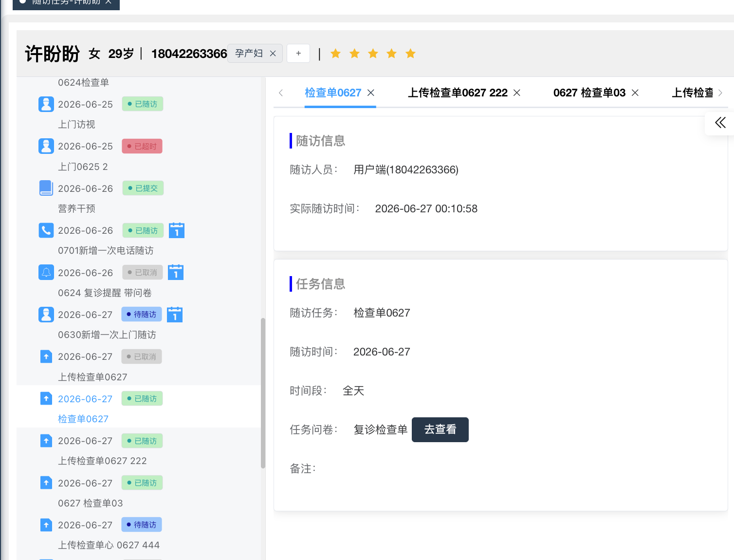Close the 上传检查单0627 222 tab
734x560 pixels.
[x=517, y=93]
